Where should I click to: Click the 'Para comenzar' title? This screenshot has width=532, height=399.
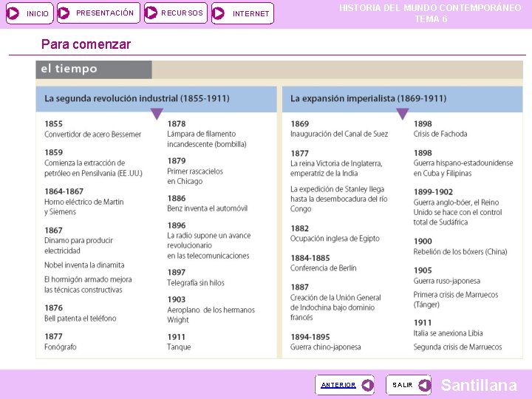[x=86, y=44]
